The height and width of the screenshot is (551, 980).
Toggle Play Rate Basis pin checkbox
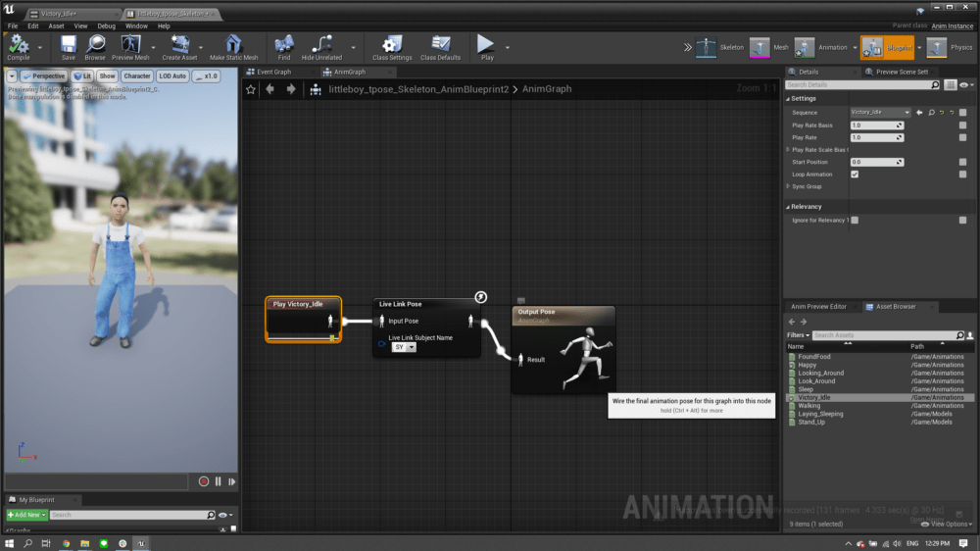click(962, 125)
